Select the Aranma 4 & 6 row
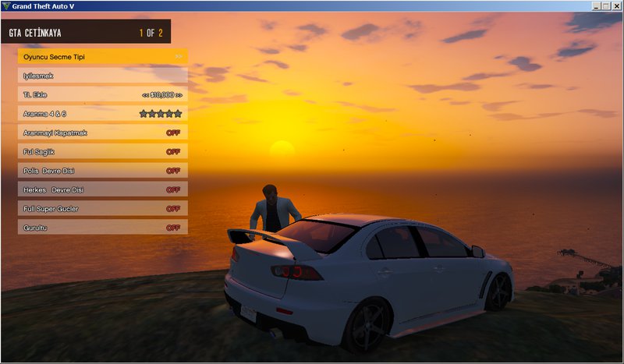Viewport: 624px width, 364px height. tap(103, 114)
